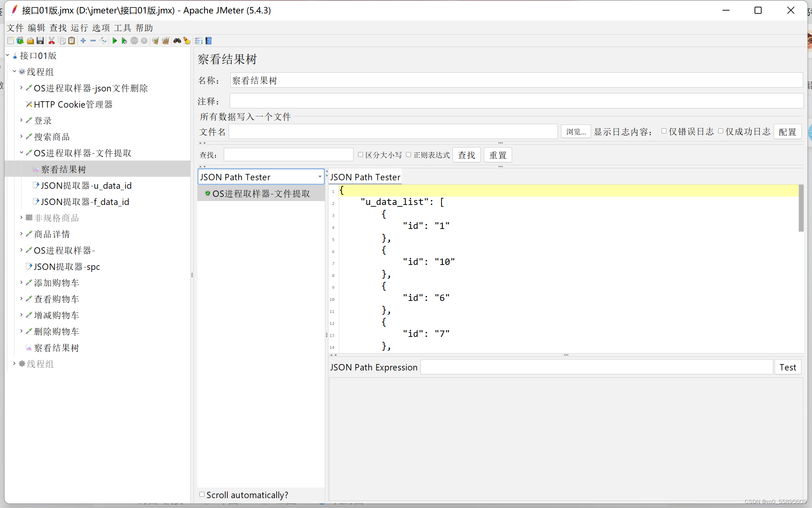Click Start no pauses toolbar icon
The image size is (812, 508).
point(124,41)
